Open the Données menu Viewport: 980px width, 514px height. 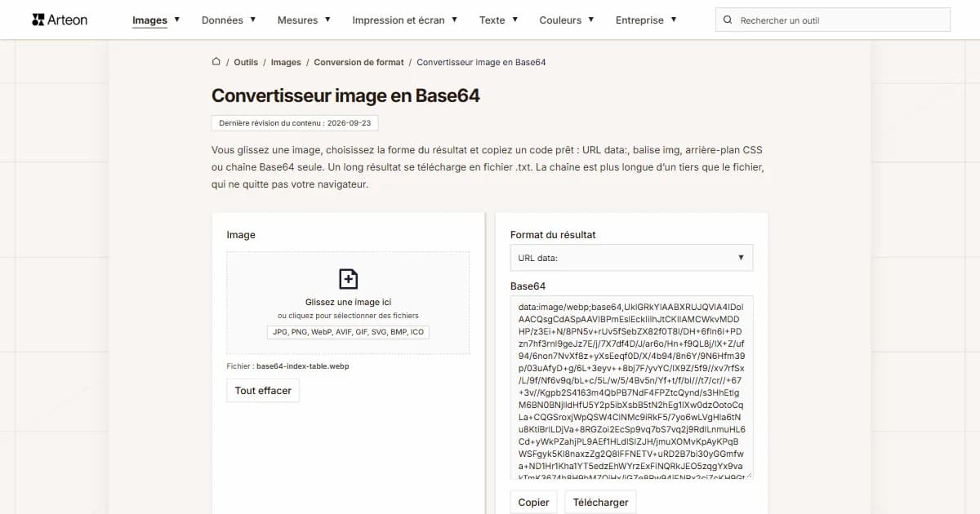(222, 20)
